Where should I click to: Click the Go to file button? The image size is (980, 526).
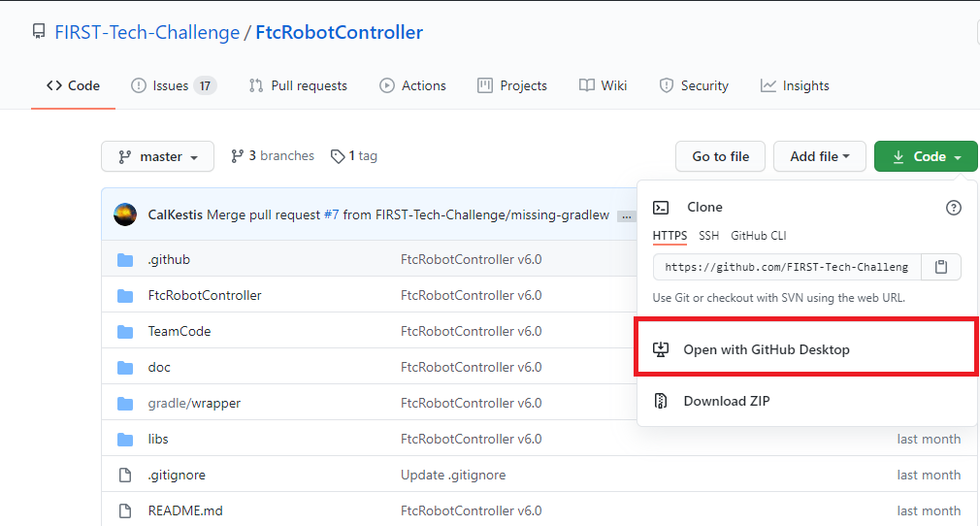coord(720,156)
